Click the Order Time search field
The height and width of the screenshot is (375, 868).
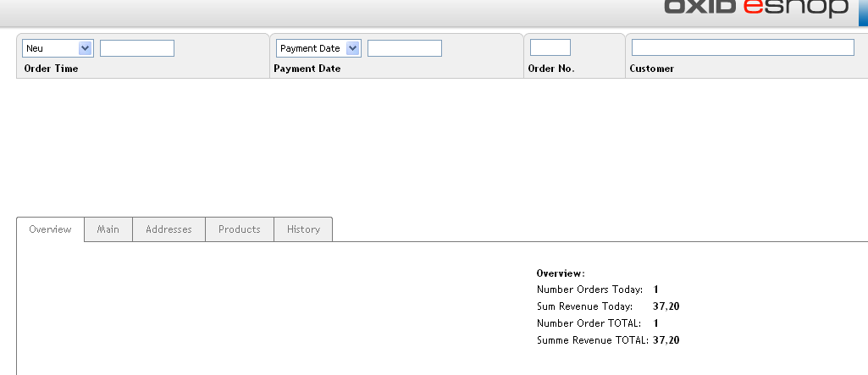tap(137, 48)
